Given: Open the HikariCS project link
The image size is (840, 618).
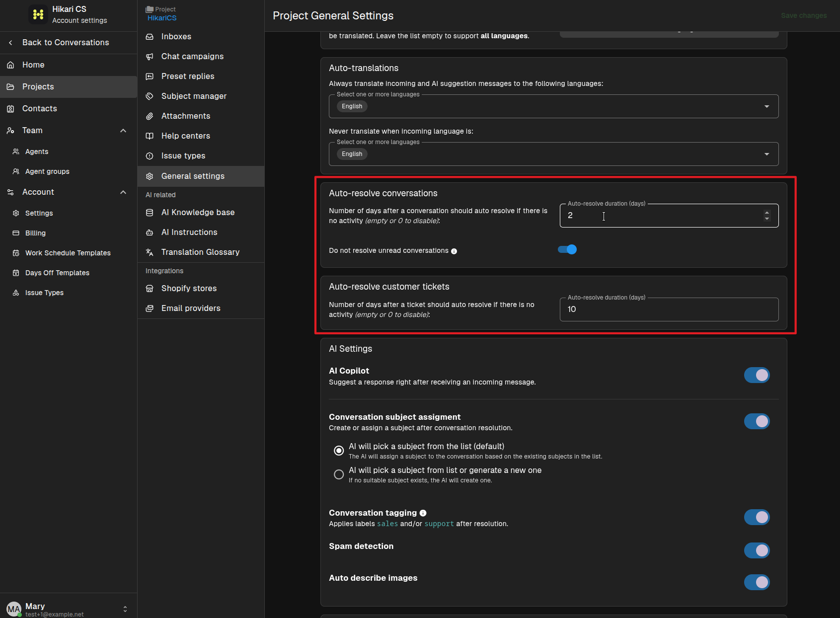Looking at the screenshot, I should click(x=162, y=18).
